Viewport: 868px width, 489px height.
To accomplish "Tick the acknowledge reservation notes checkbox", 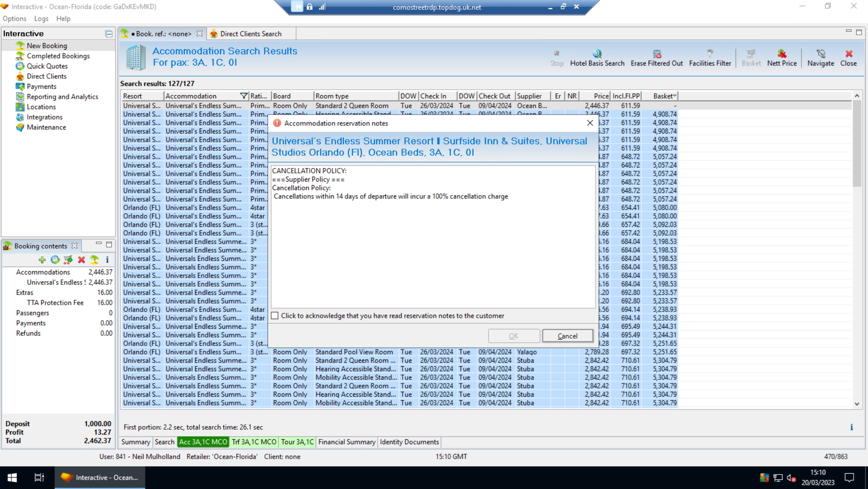I will (x=275, y=316).
